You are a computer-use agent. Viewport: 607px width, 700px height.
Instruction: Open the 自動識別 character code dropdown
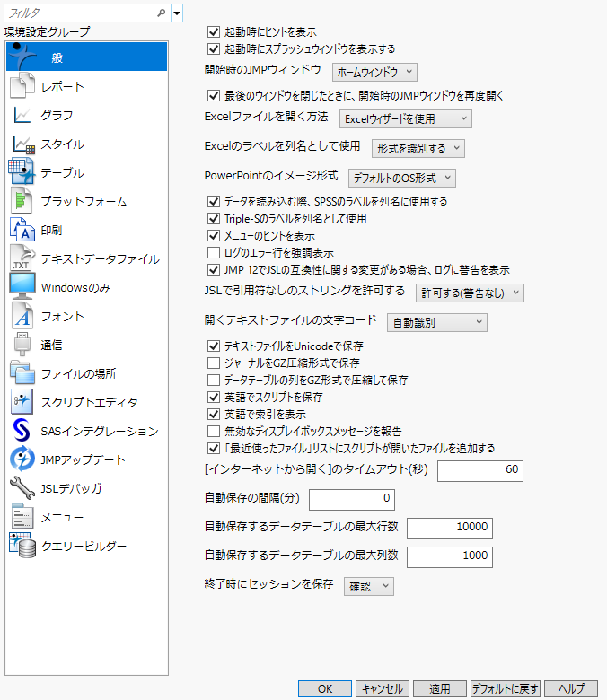coord(437,322)
